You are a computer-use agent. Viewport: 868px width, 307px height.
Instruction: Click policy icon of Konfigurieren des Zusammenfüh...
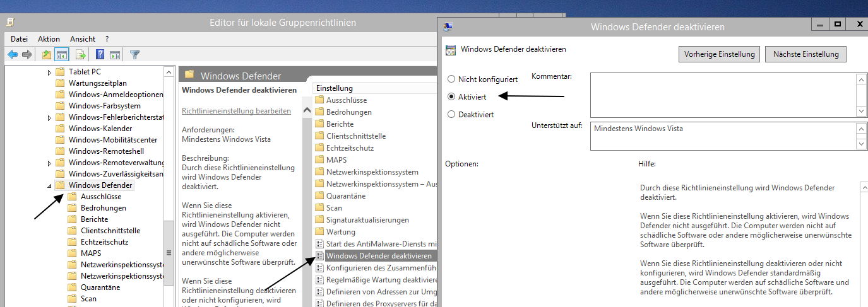click(x=320, y=268)
